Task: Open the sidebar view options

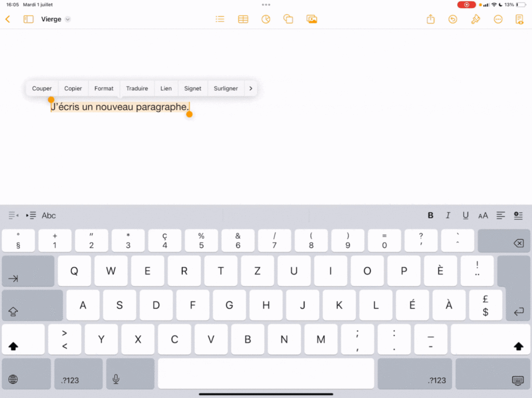Action: point(29,19)
